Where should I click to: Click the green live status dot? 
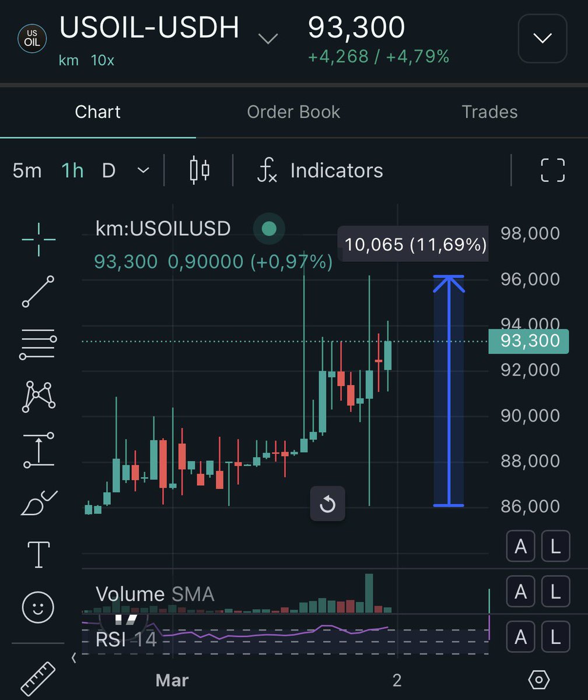coord(269,229)
